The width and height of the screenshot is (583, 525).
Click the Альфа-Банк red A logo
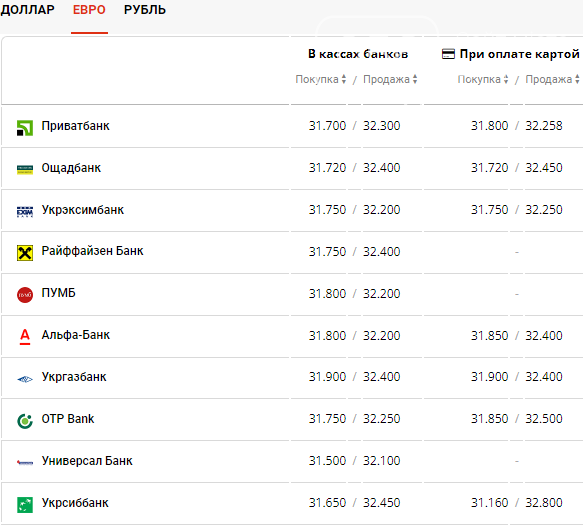[x=25, y=337]
